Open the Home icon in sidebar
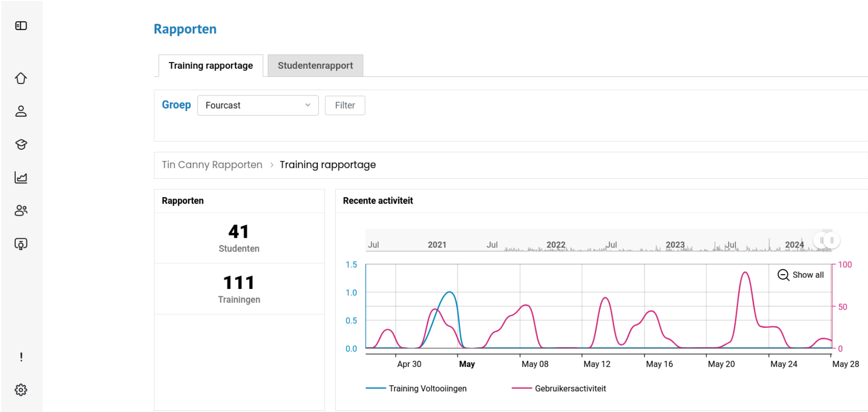The width and height of the screenshot is (868, 412). pyautogui.click(x=21, y=78)
